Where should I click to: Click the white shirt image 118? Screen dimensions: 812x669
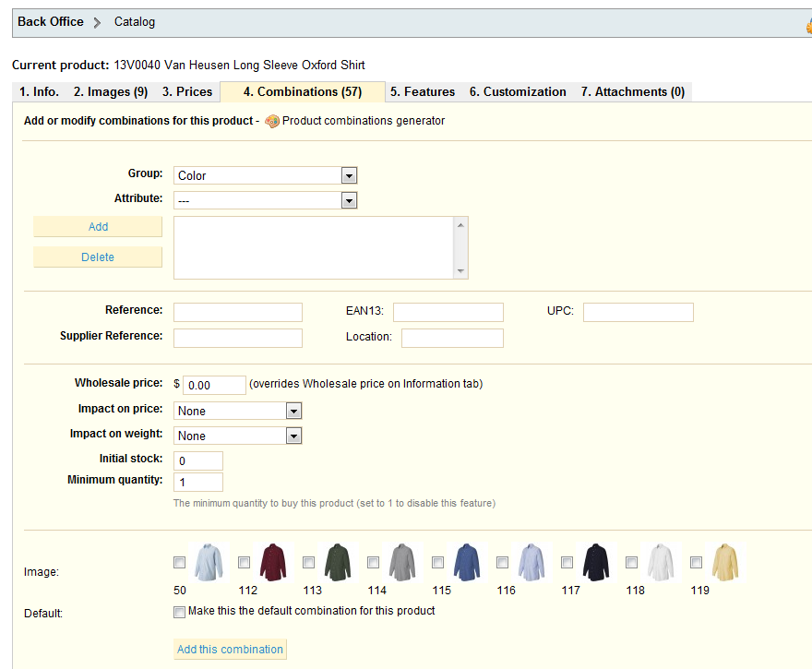pyautogui.click(x=661, y=562)
